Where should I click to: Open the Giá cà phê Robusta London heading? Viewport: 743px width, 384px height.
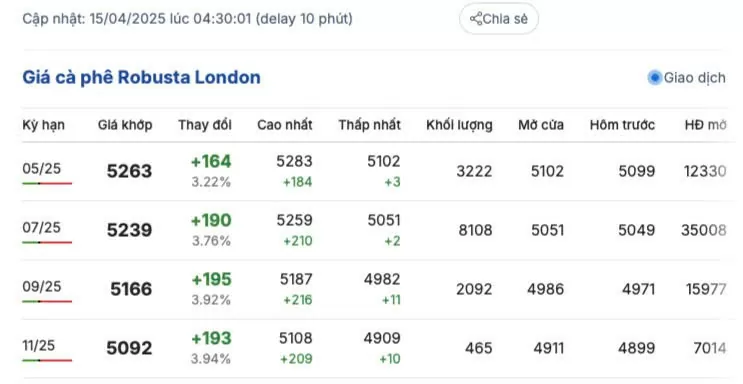pyautogui.click(x=141, y=77)
